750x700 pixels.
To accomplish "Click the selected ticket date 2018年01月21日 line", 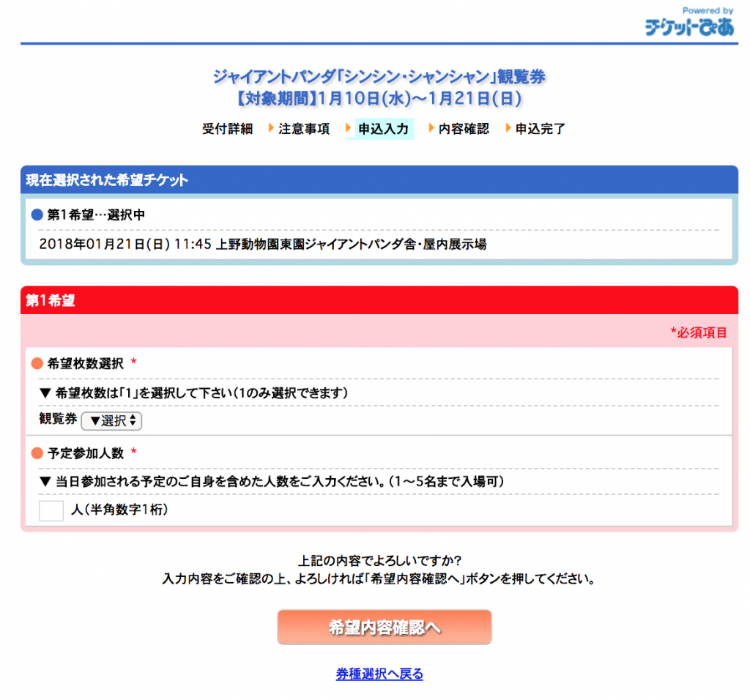I will (262, 245).
